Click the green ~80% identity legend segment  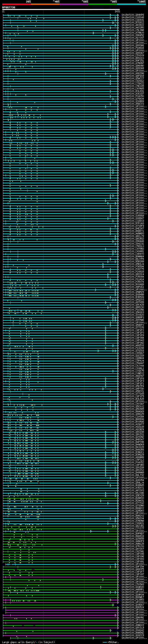103,4
